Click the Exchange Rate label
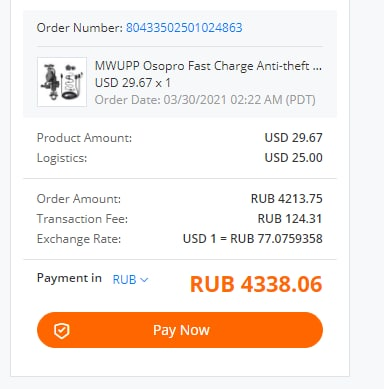Image resolution: width=384 pixels, height=389 pixels. (79, 239)
